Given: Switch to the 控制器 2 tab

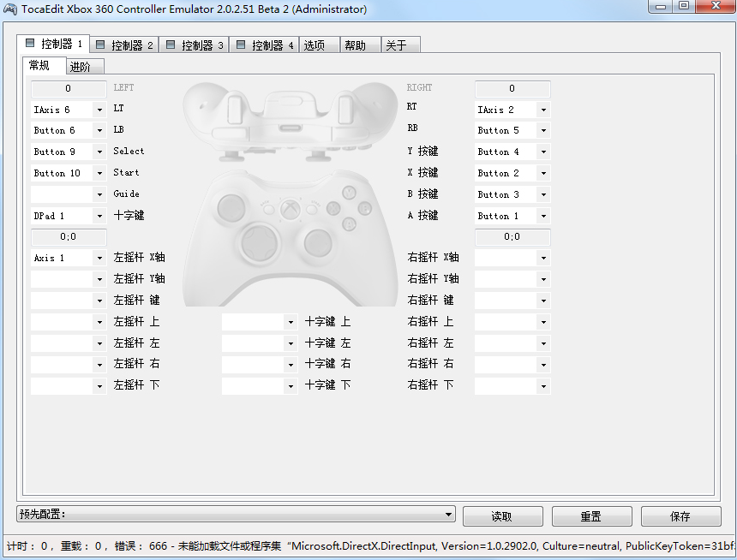Looking at the screenshot, I should 123,45.
